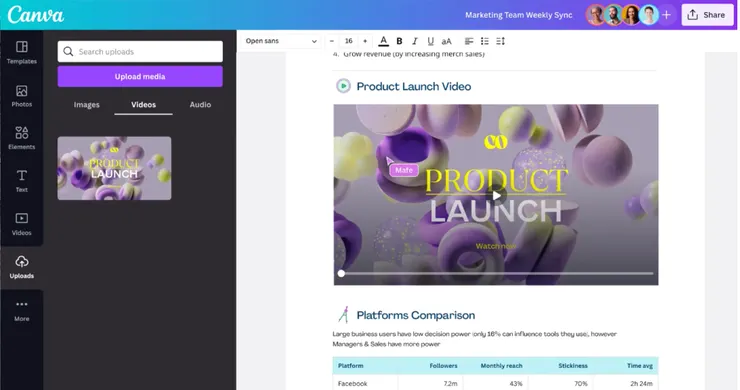Click the Stickiness column header

click(x=573, y=366)
